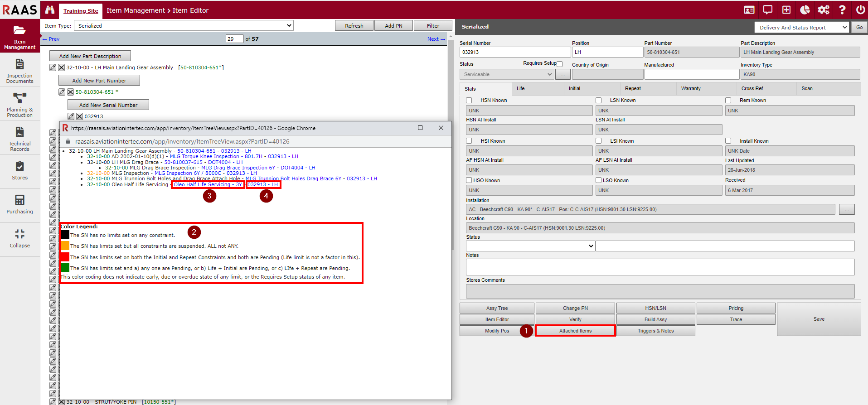868x405 pixels.
Task: Open the Item Management sidebar icon
Action: [x=19, y=36]
